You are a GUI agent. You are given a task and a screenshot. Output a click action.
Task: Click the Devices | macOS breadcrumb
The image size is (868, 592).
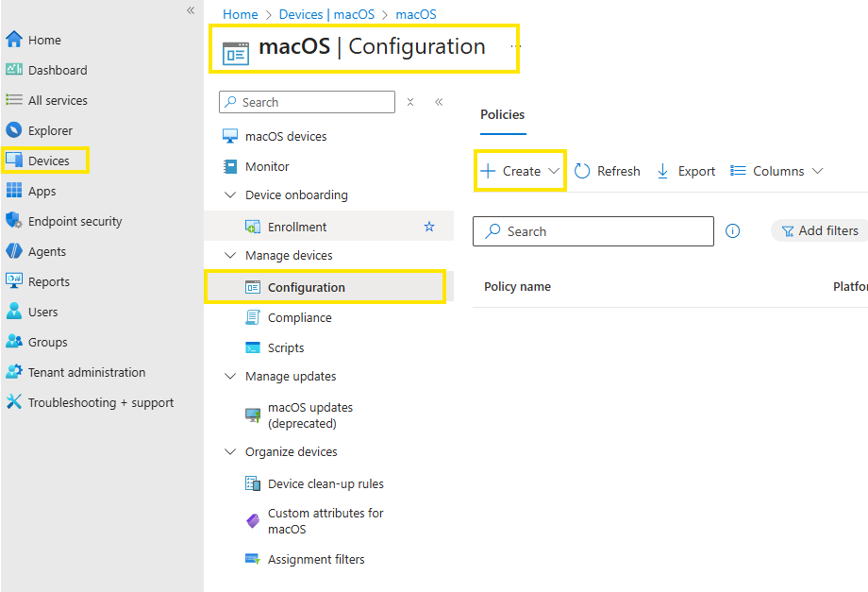click(x=326, y=14)
